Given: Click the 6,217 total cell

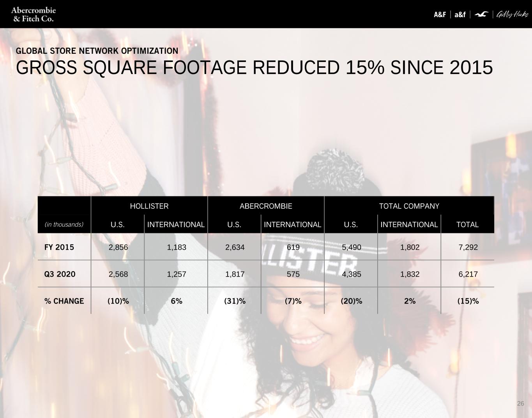Looking at the screenshot, I should point(468,274).
